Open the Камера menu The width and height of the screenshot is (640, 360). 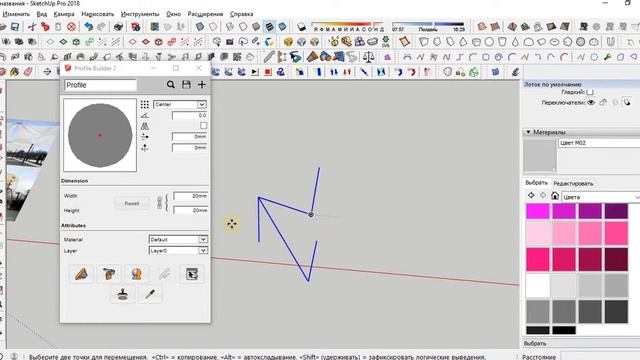(64, 14)
